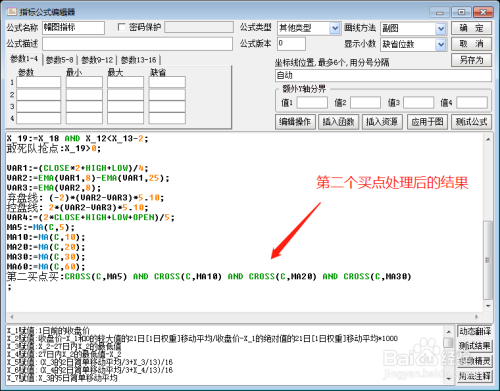Click the 另存为 button
500x391 pixels.
[x=471, y=60]
